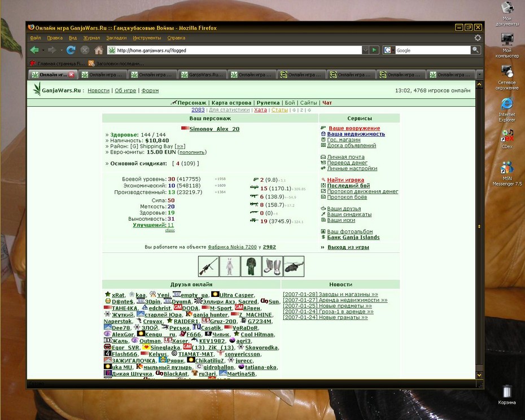
Task: Open the Перевод денег link
Action: tap(347, 163)
